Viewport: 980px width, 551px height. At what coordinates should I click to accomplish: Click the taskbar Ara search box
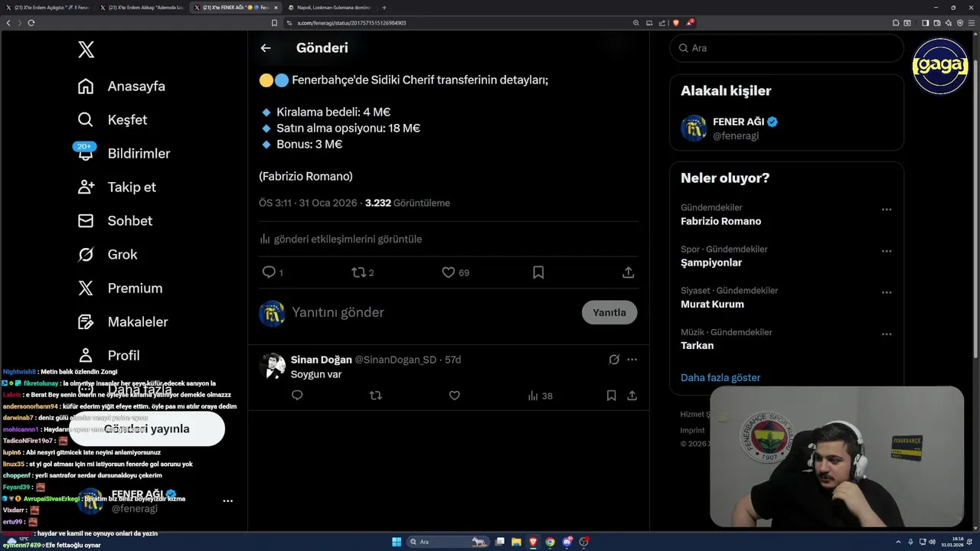[x=448, y=542]
